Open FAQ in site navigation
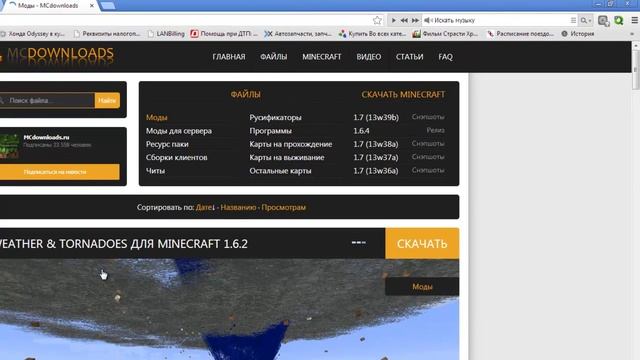Image resolution: width=640 pixels, height=360 pixels. click(445, 57)
